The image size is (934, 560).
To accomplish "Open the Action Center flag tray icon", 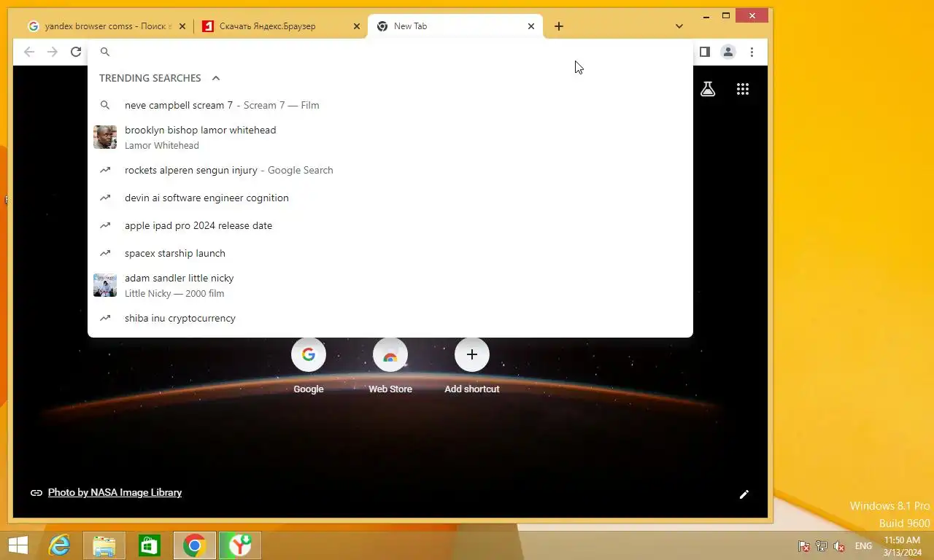I will coord(803,546).
